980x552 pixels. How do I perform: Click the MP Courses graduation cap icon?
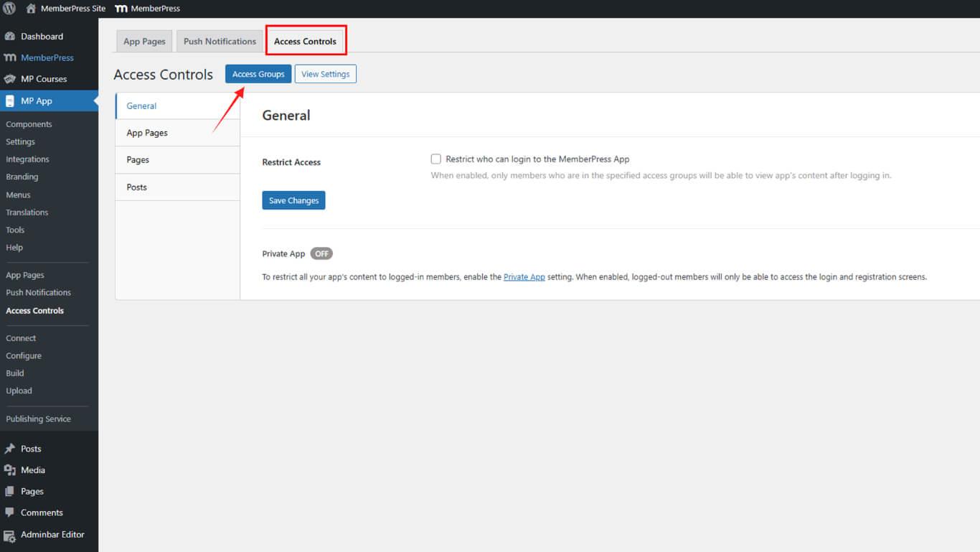coord(10,79)
